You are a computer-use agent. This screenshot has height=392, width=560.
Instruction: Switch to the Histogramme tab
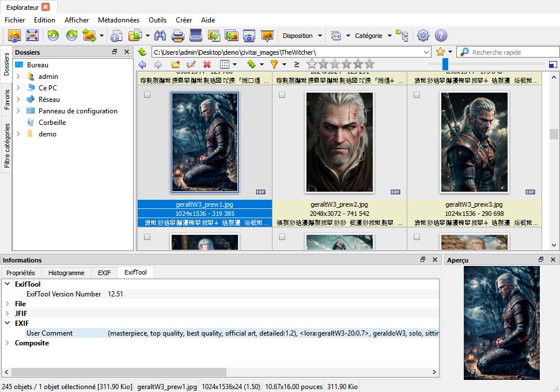pos(66,273)
